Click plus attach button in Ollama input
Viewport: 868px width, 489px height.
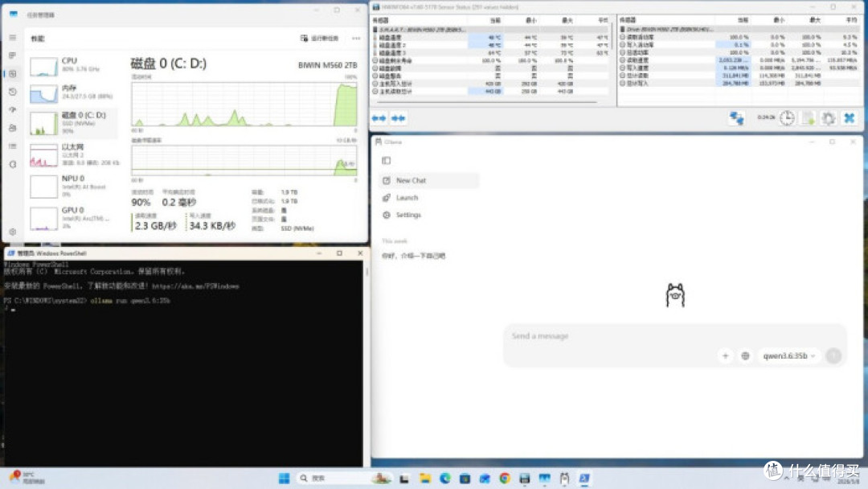[725, 356]
